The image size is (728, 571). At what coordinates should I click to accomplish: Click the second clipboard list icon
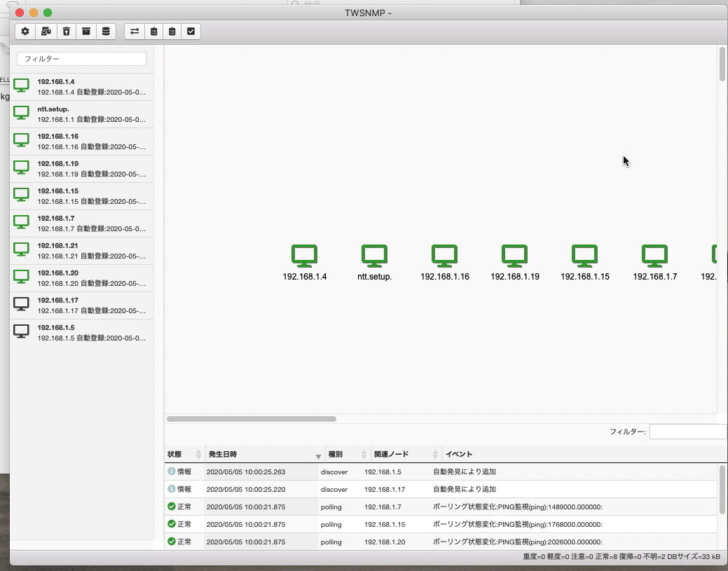[x=172, y=32]
